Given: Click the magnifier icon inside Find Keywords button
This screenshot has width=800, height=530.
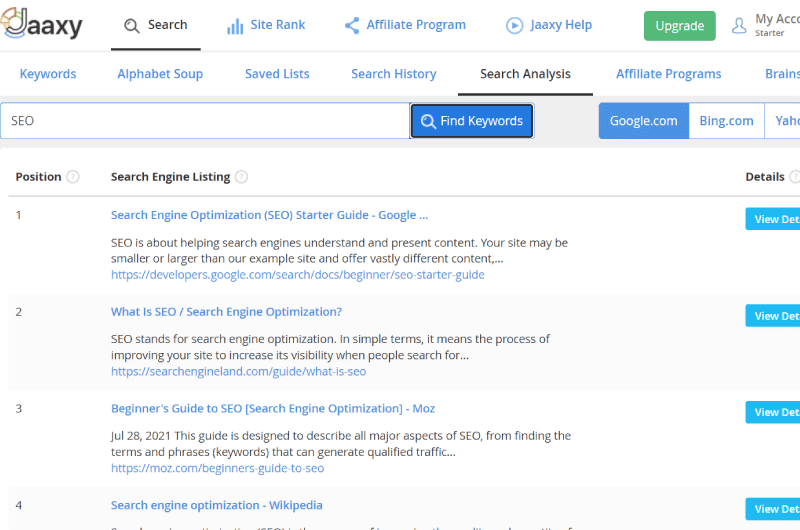Looking at the screenshot, I should point(428,121).
